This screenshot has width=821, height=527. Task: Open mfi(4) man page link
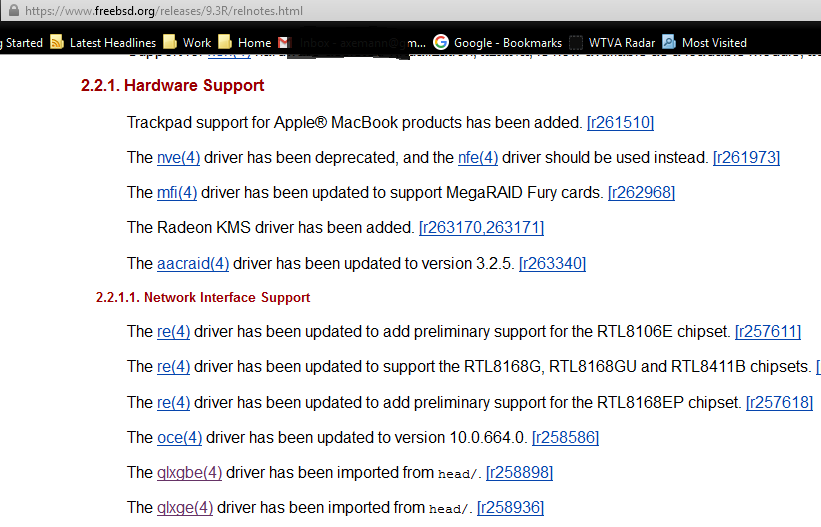point(177,193)
